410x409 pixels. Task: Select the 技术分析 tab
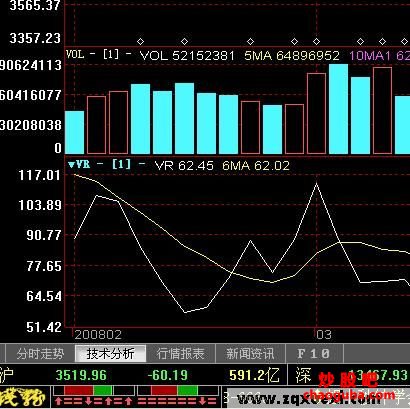pos(111,353)
